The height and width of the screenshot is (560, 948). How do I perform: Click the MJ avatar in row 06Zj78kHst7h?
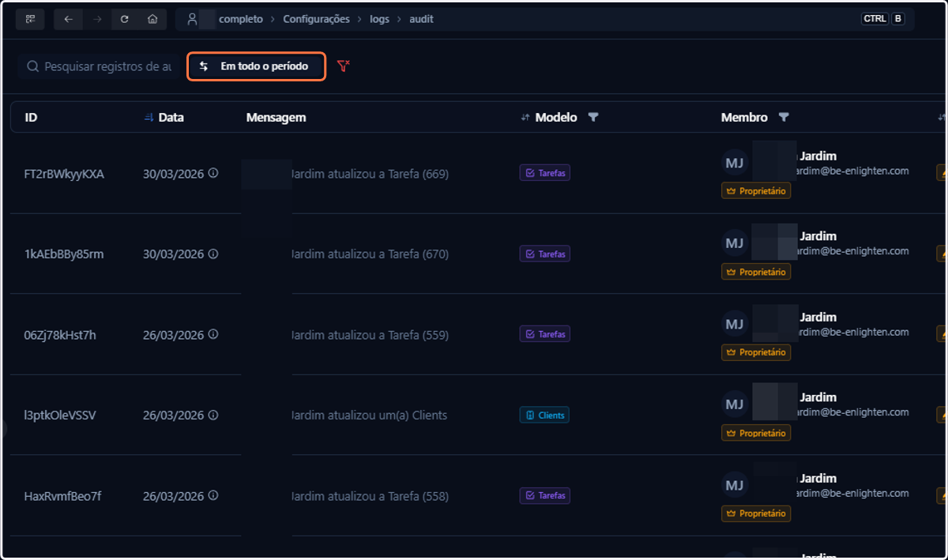click(735, 324)
